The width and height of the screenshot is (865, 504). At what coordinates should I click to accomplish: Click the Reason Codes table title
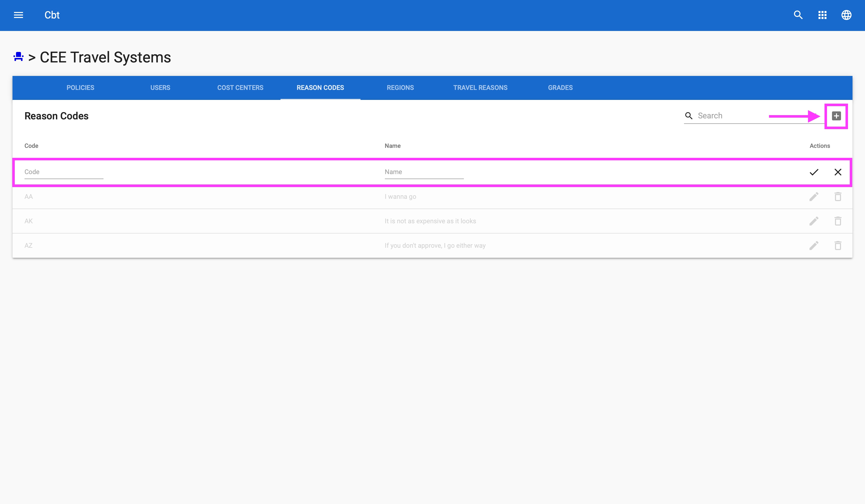coord(56,116)
